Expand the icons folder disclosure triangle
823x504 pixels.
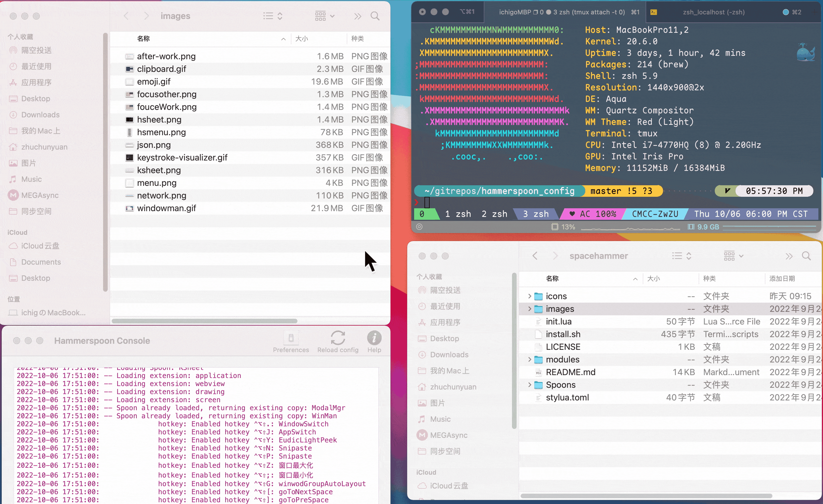pos(529,296)
